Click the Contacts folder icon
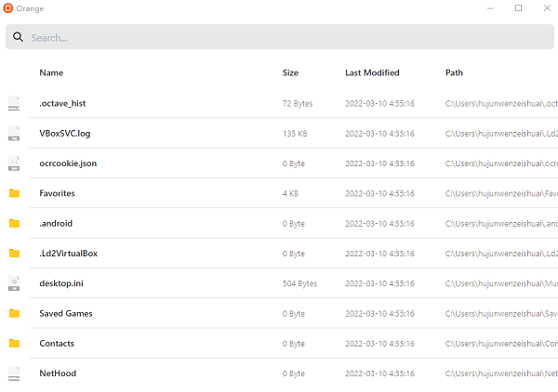 coord(14,344)
